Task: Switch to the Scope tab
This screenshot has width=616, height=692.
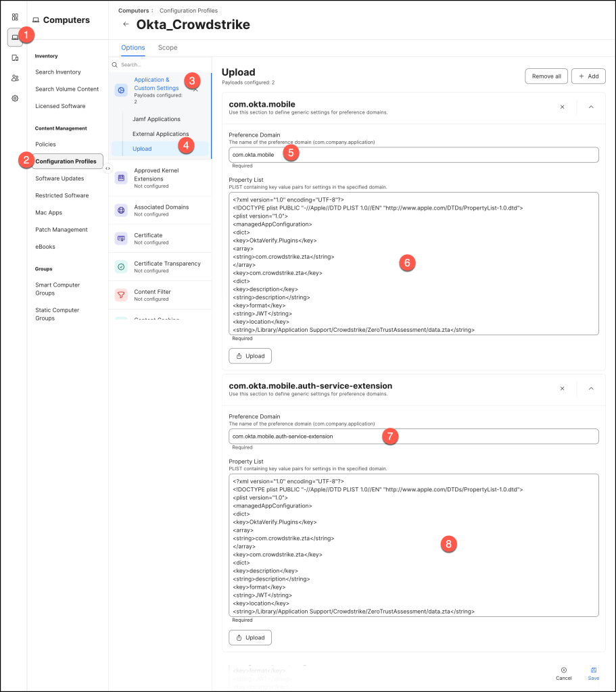Action: 168,48
